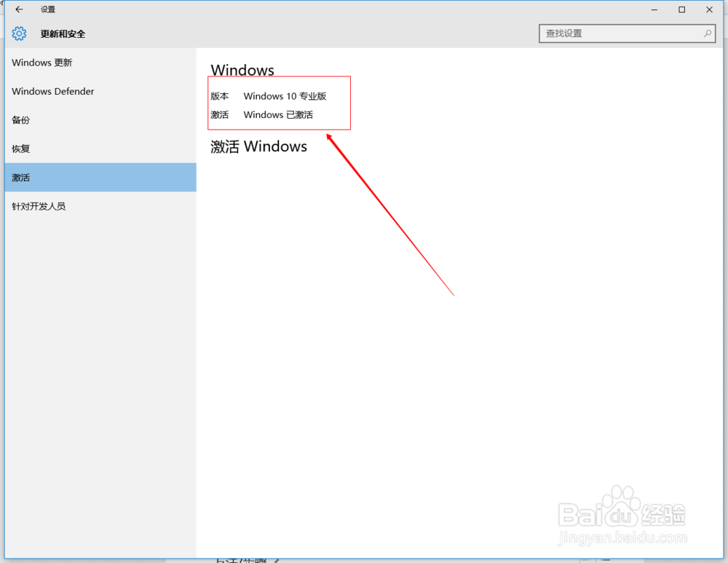
Task: Click the Windows 已激活 status text
Action: coord(278,114)
